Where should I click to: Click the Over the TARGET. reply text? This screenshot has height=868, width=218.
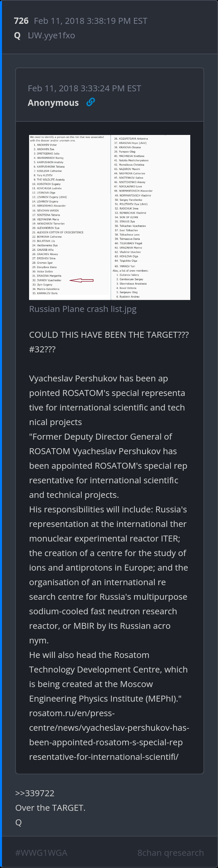coord(51,808)
